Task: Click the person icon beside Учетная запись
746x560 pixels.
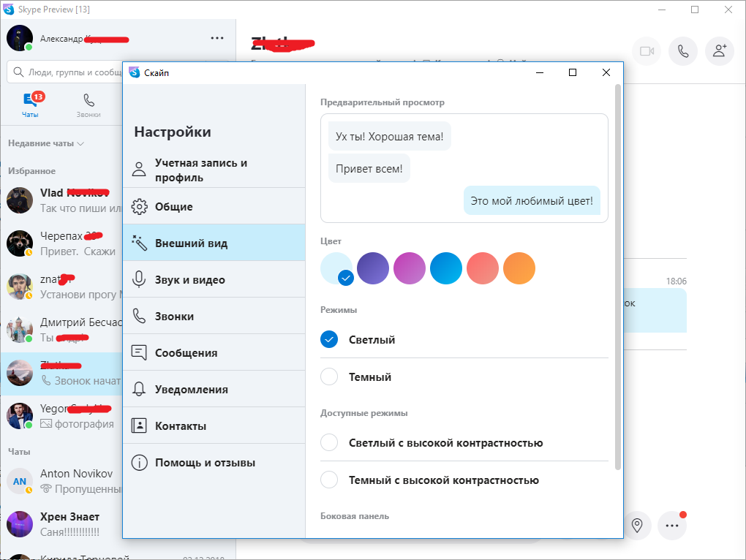Action: pyautogui.click(x=139, y=169)
